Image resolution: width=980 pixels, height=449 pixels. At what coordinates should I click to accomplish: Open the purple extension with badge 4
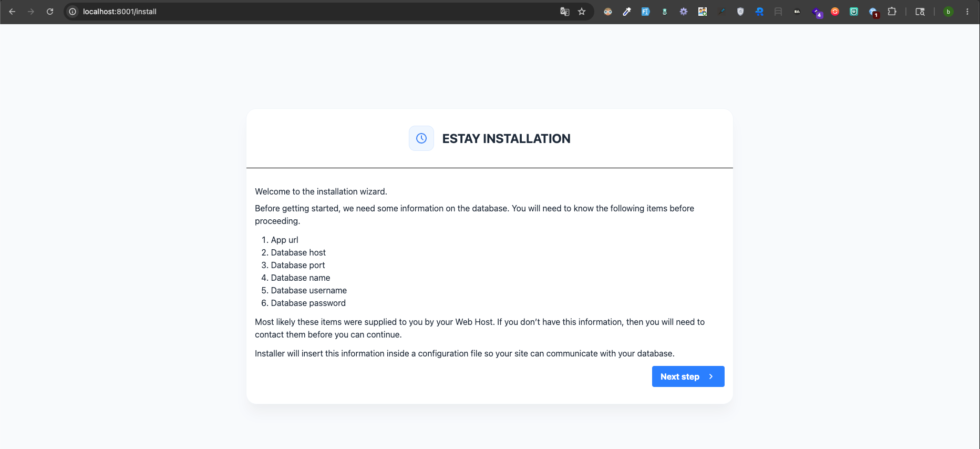click(x=817, y=12)
